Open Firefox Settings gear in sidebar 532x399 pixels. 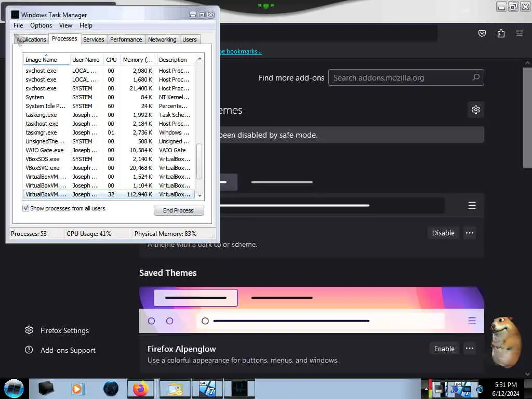[x=29, y=330]
